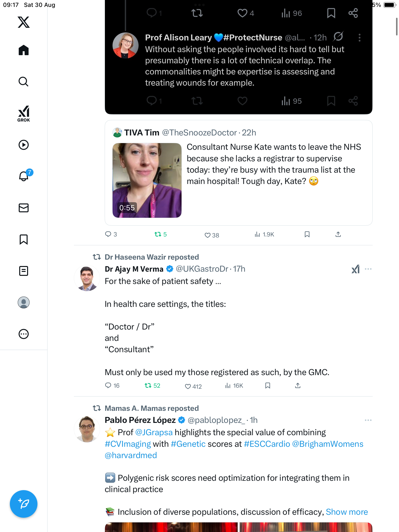Viewport: 399px width, 532px height.
Task: Open the video play sidebar icon
Action: pos(24,145)
